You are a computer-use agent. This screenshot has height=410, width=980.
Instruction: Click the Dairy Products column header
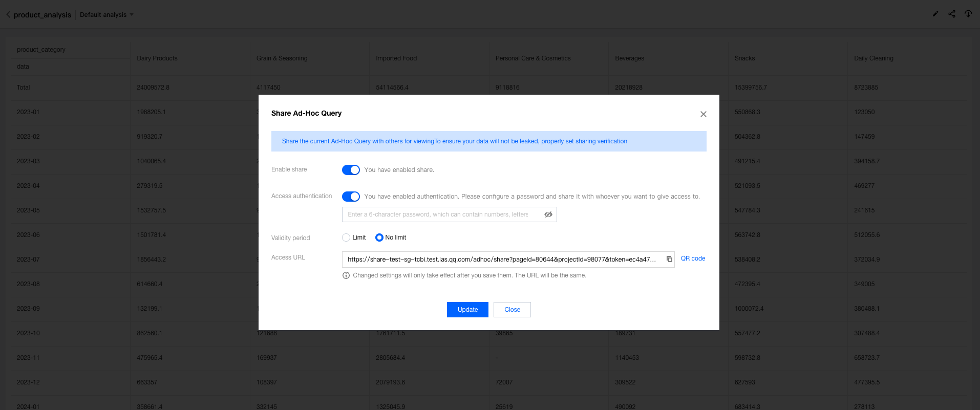[157, 58]
